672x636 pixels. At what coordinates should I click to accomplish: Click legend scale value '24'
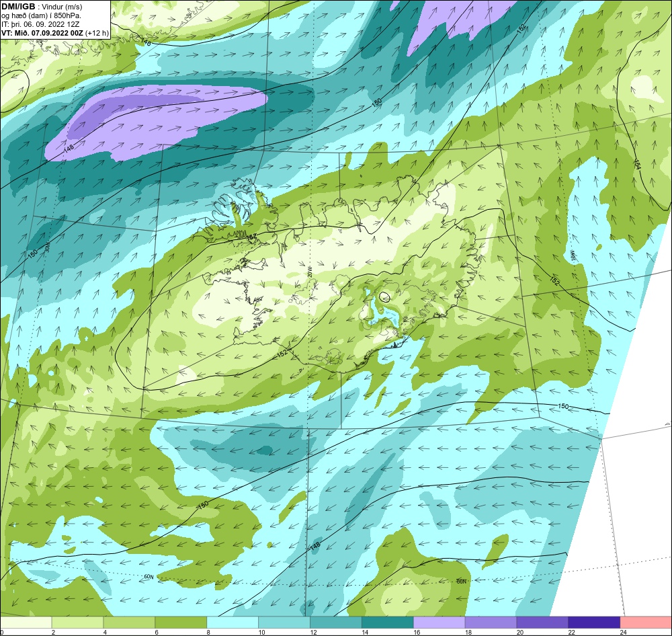(623, 632)
